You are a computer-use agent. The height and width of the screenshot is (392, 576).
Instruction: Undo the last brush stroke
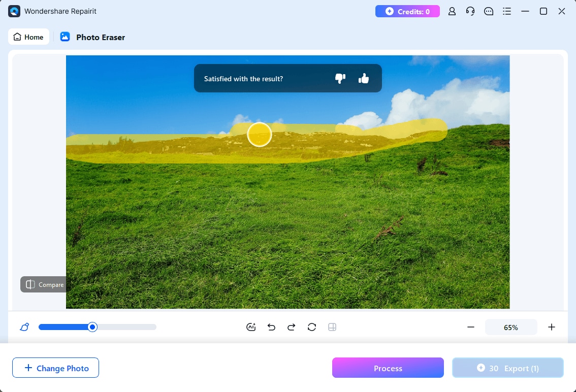(x=271, y=327)
